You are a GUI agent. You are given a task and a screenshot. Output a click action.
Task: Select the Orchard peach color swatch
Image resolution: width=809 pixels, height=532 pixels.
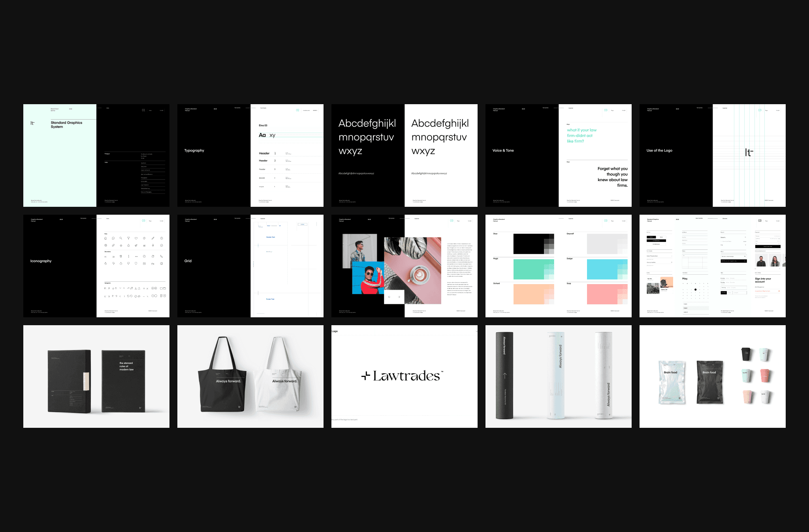[529, 294]
